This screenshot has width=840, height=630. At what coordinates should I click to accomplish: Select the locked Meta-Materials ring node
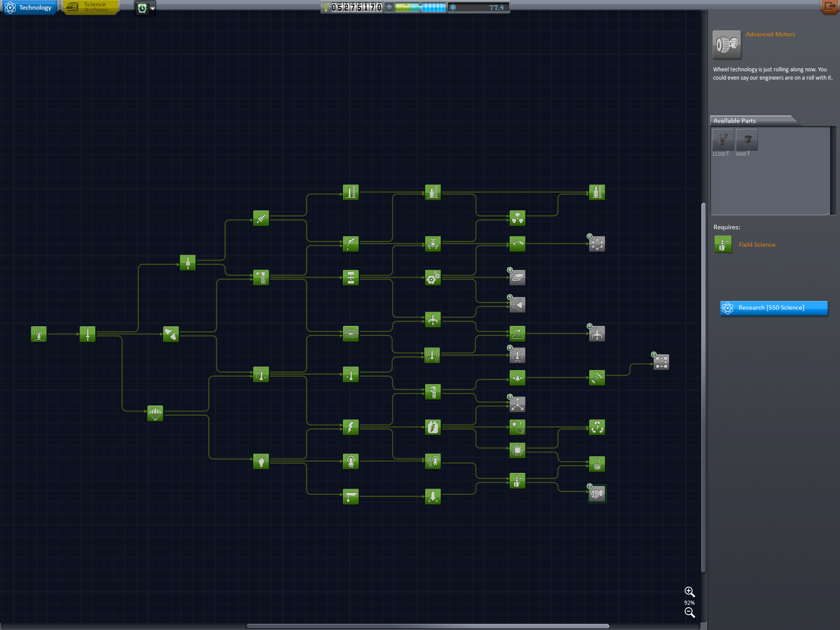tap(597, 244)
